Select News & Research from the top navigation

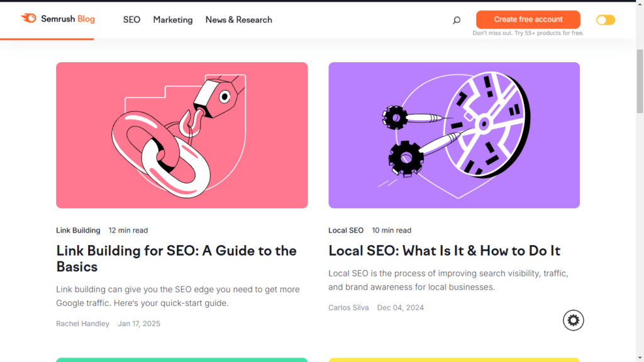[x=238, y=19]
